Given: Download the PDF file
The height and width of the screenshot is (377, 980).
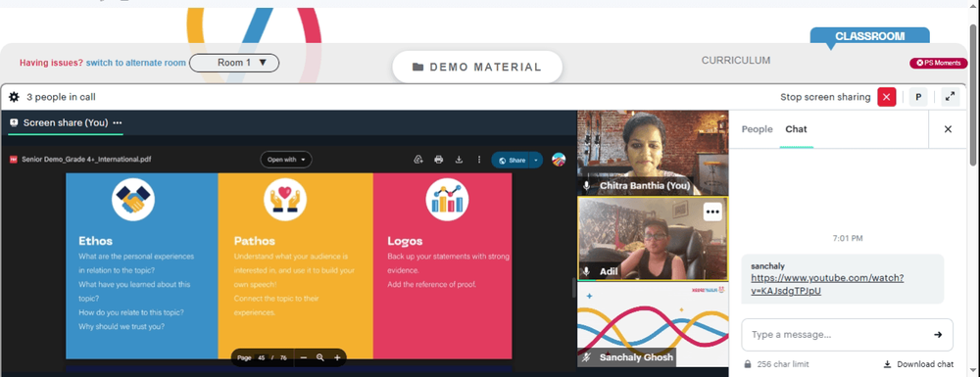Looking at the screenshot, I should coord(459,160).
